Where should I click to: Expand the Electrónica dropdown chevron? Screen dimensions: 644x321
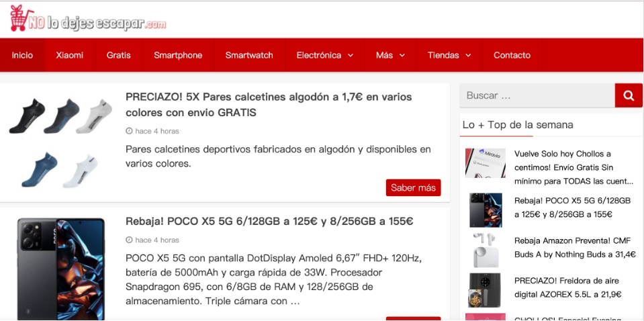[351, 56]
